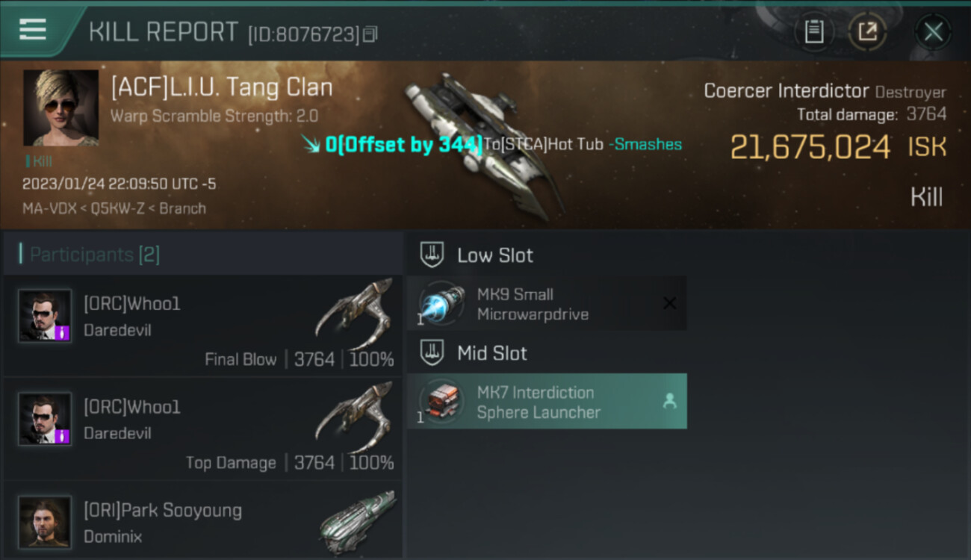Open Park Sooyoung's pilot portrait
The height and width of the screenshot is (560, 971).
pos(45,522)
